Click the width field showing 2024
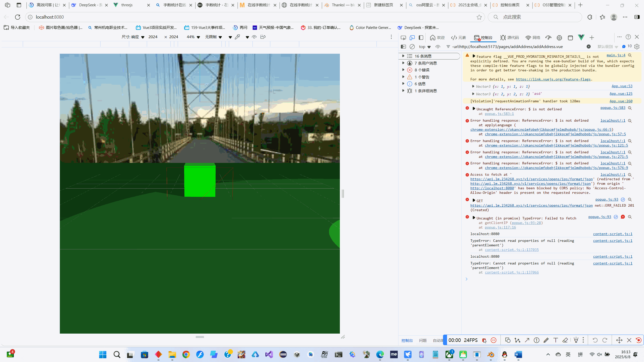The width and height of the screenshot is (644, 362). (x=153, y=37)
